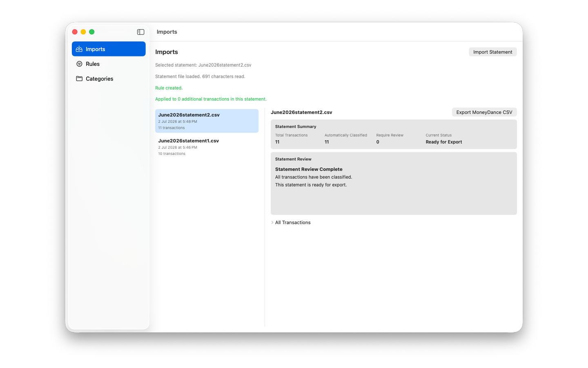This screenshot has height=368, width=588.
Task: Click the Current Status label
Action: click(439, 135)
